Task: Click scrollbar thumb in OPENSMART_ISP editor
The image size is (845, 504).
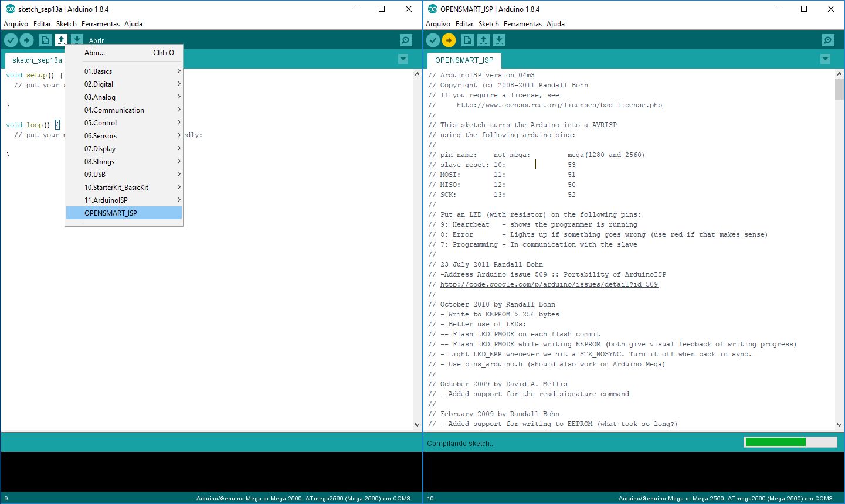Action: click(x=839, y=90)
